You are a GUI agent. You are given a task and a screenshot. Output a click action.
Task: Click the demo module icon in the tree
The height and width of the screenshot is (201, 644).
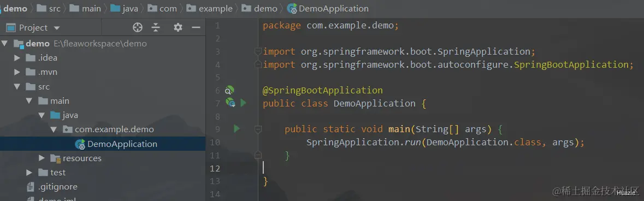pyautogui.click(x=19, y=44)
